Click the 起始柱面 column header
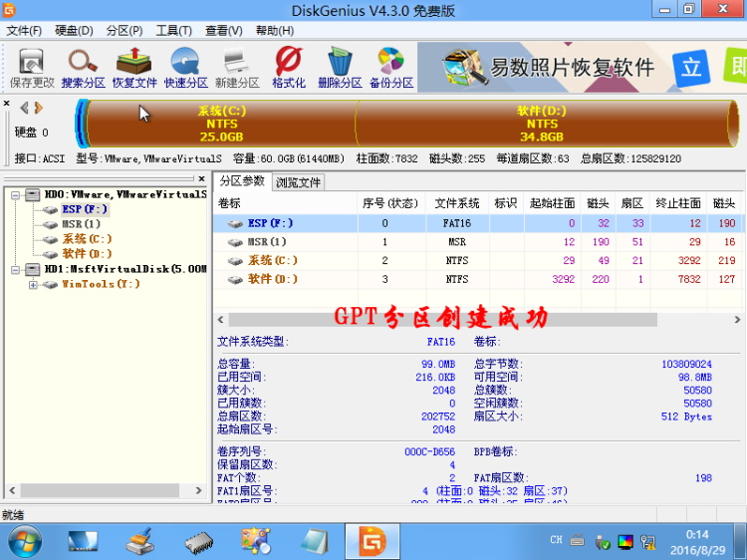This screenshot has height=560, width=747. click(552, 203)
